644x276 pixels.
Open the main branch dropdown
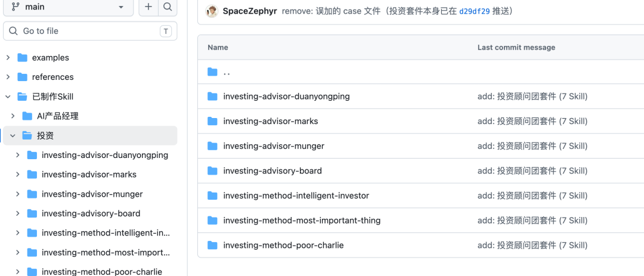pyautogui.click(x=68, y=7)
